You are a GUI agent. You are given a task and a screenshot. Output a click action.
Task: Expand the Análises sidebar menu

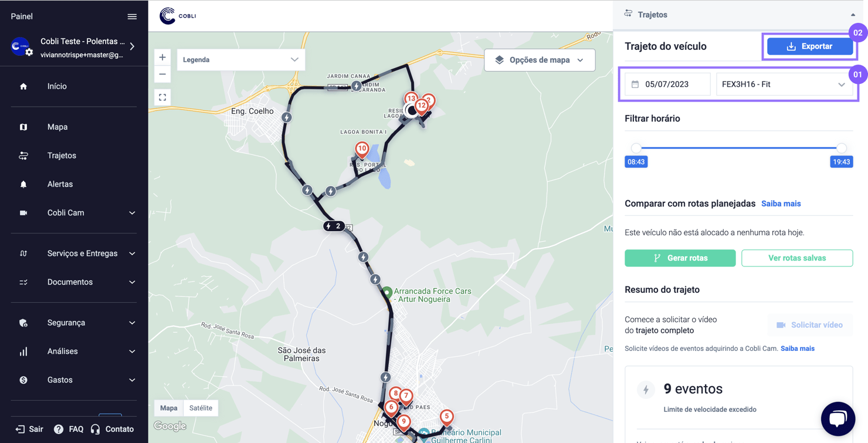(61, 351)
